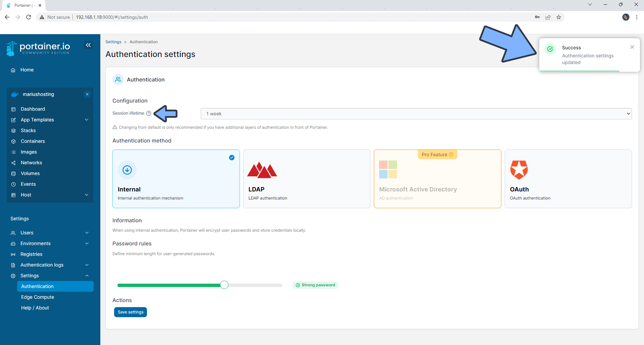Screen dimensions: 644x345
Task: Go back in browser history
Action: click(x=7, y=17)
